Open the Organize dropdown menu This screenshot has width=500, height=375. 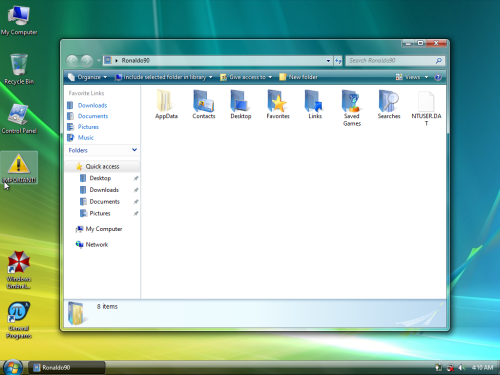[x=87, y=77]
